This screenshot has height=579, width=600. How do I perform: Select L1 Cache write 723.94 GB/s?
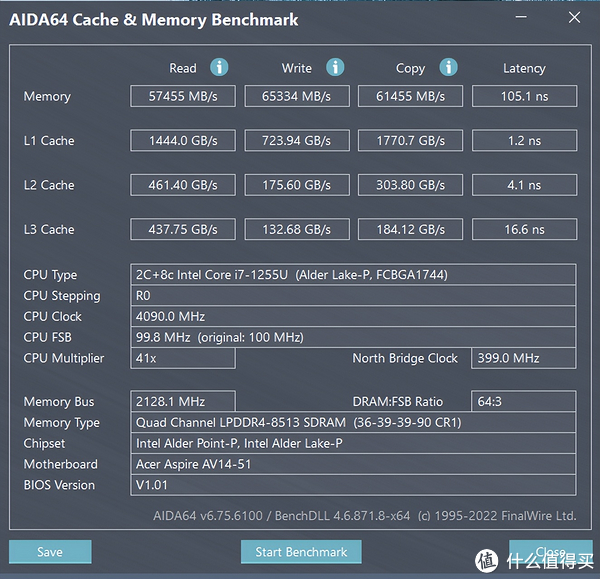[x=297, y=140]
